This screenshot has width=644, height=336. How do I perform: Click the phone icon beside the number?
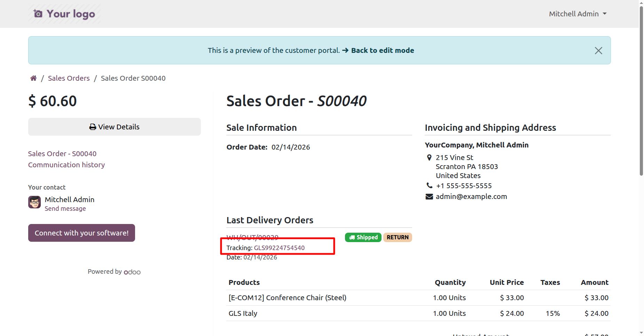tap(430, 186)
